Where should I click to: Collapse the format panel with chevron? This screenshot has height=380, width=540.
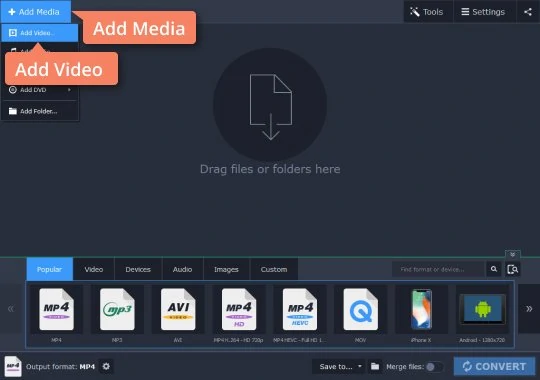pyautogui.click(x=512, y=254)
